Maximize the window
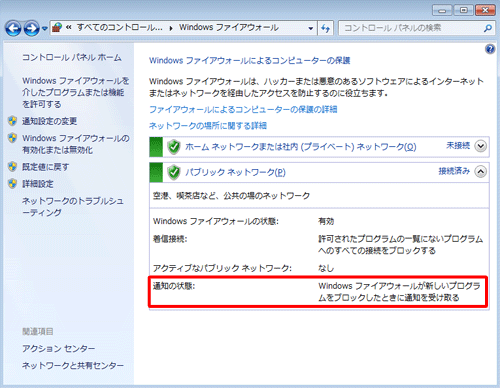Image resolution: width=500 pixels, height=388 pixels. coord(464,10)
